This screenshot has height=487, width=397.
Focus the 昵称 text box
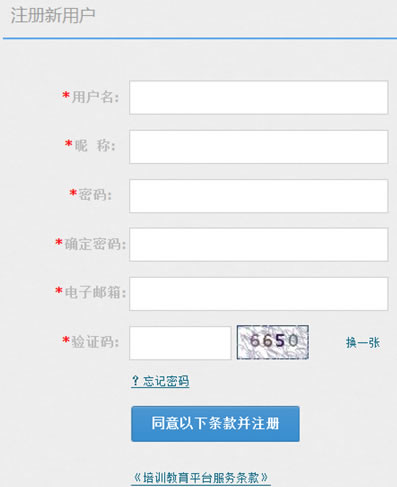(x=259, y=147)
